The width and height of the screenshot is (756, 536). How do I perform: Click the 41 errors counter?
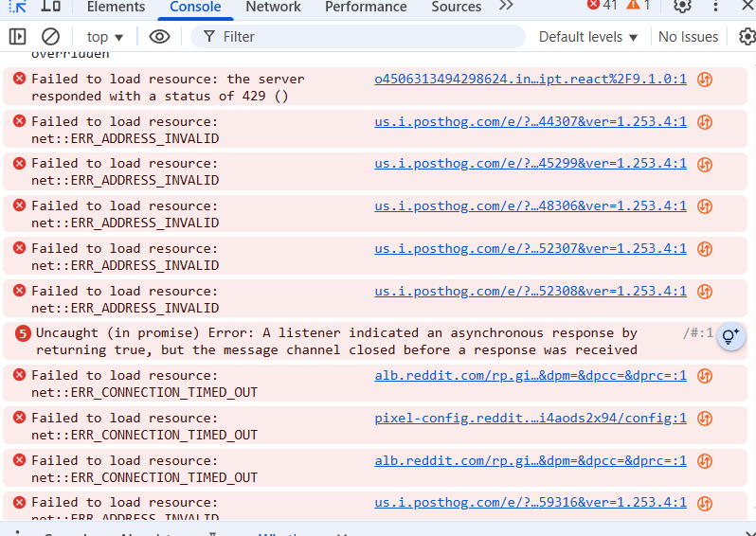coord(603,6)
